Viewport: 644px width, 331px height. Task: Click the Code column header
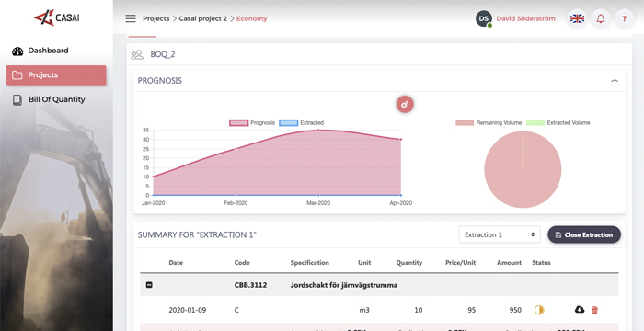click(x=242, y=263)
